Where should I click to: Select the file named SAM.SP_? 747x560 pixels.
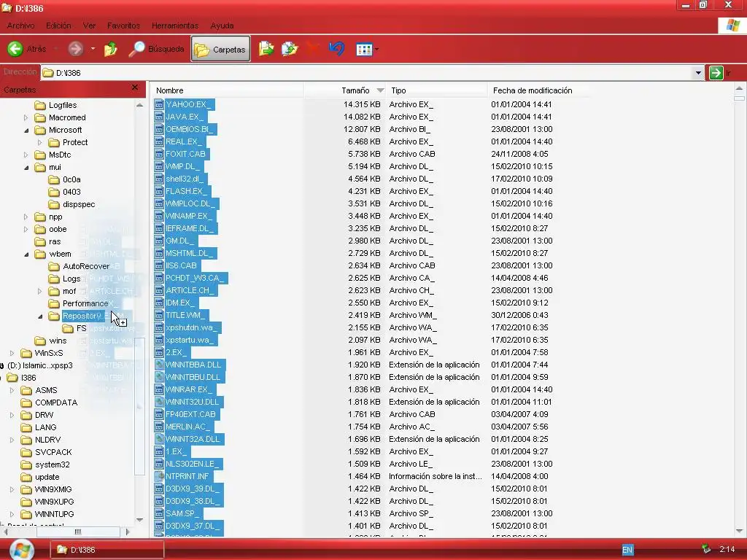183,513
